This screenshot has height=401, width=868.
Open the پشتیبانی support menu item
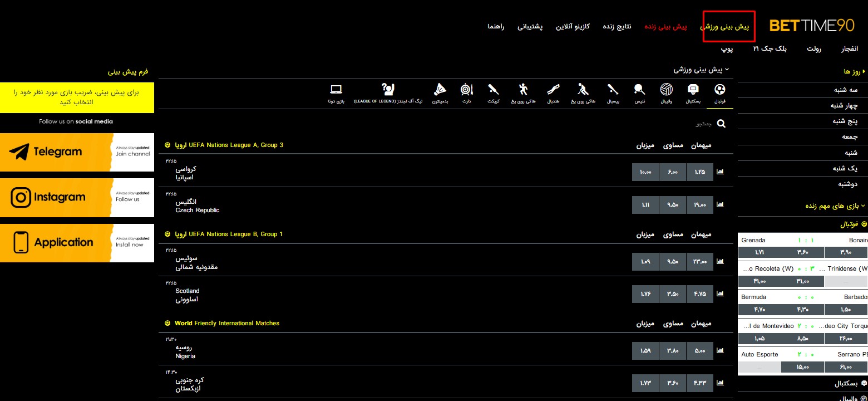tap(530, 26)
